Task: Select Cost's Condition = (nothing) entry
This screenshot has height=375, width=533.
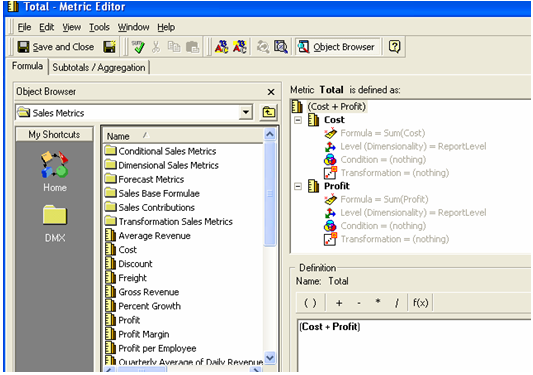Action: 383,160
